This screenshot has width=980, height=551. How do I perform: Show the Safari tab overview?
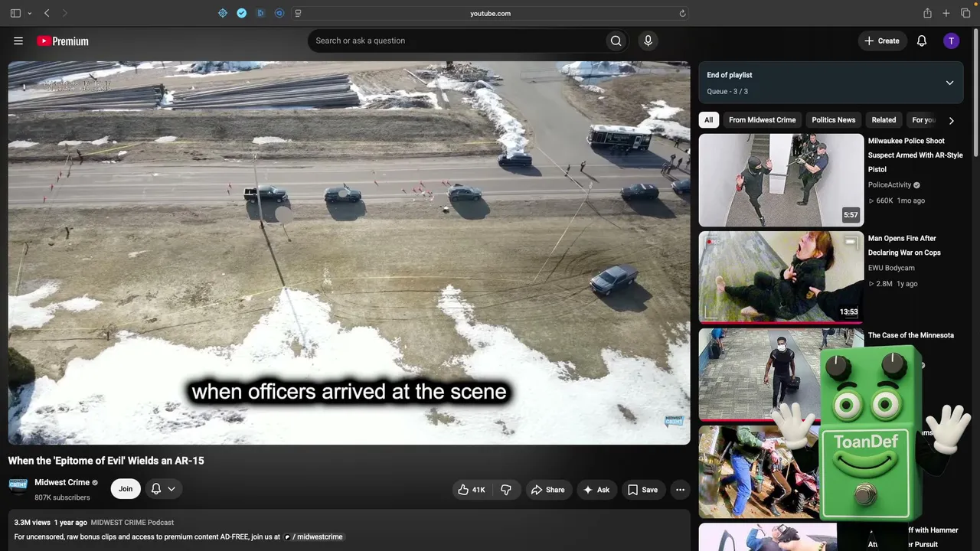pyautogui.click(x=965, y=13)
